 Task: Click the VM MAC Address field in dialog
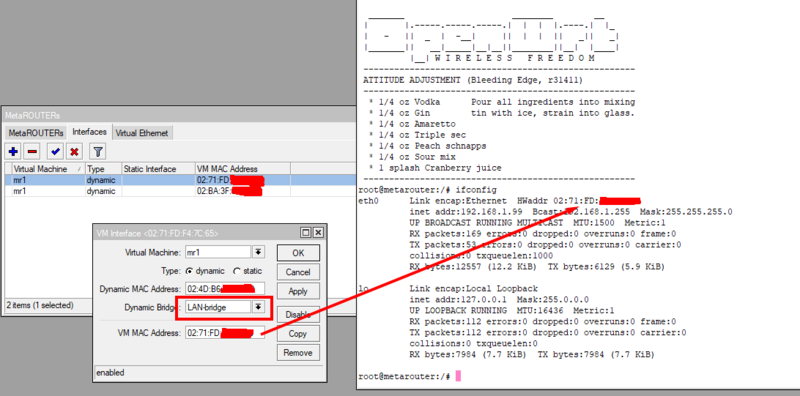click(x=225, y=333)
